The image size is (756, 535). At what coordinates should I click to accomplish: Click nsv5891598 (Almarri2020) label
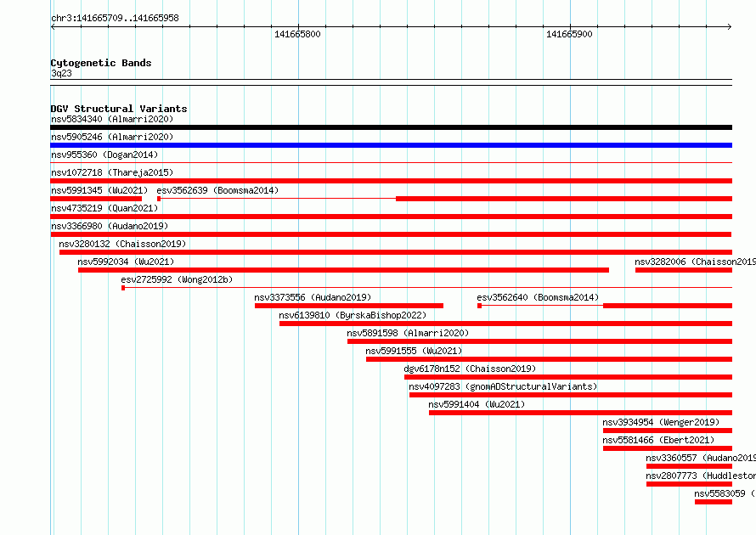pos(408,333)
